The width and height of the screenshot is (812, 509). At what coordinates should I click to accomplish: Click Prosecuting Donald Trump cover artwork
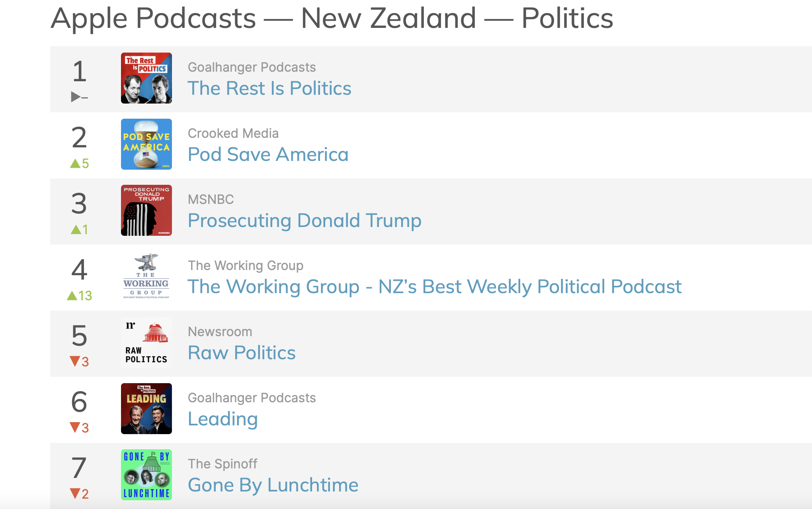(146, 210)
